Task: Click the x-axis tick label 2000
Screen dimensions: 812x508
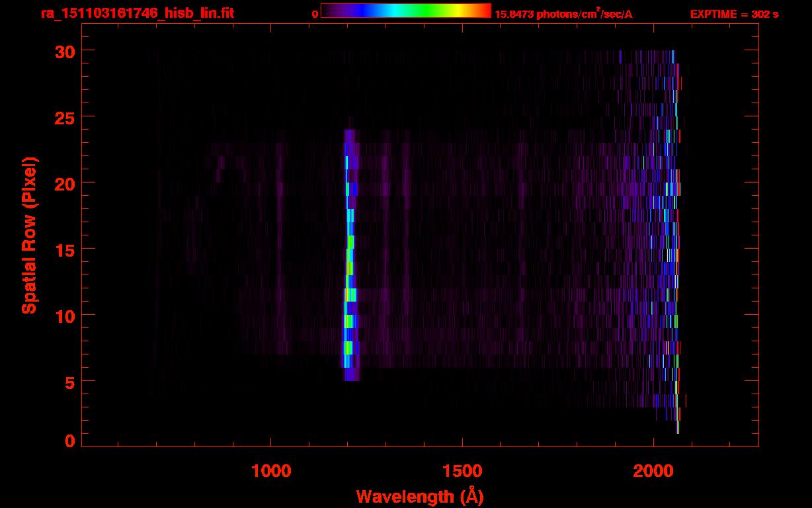Action: (x=653, y=471)
